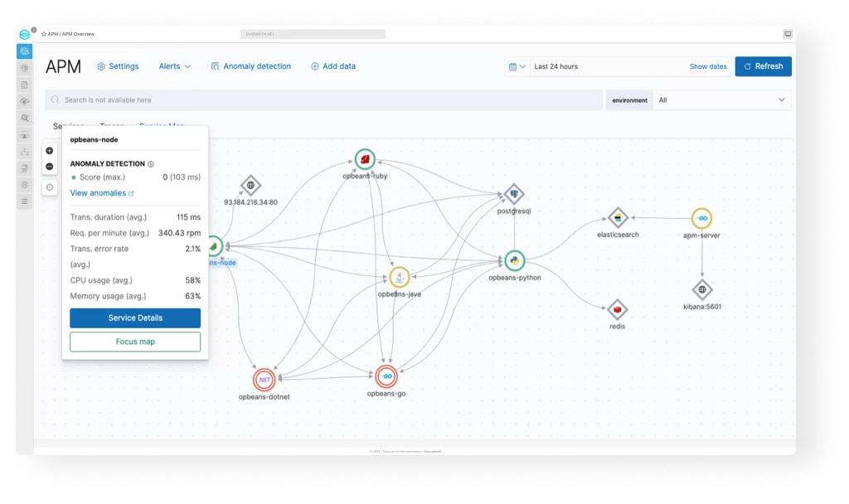Select the opbeans-python service node
The height and width of the screenshot is (504, 849).
[x=515, y=260]
